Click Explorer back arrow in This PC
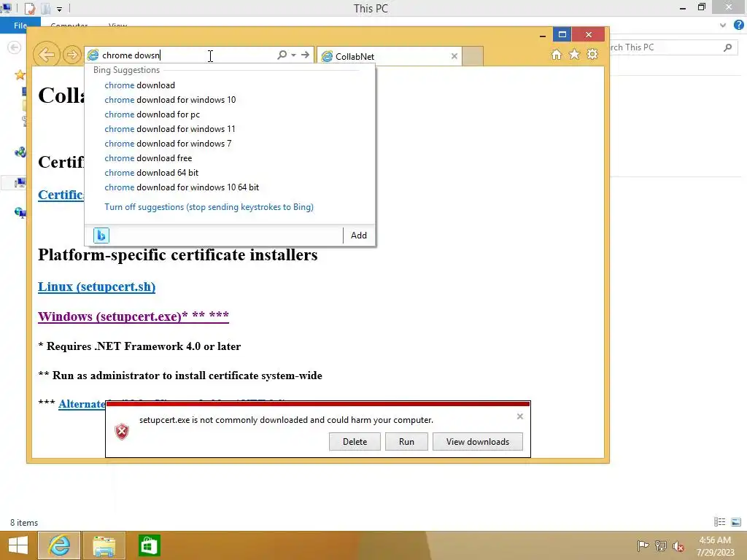Screen dimensions: 747x560 point(15,47)
